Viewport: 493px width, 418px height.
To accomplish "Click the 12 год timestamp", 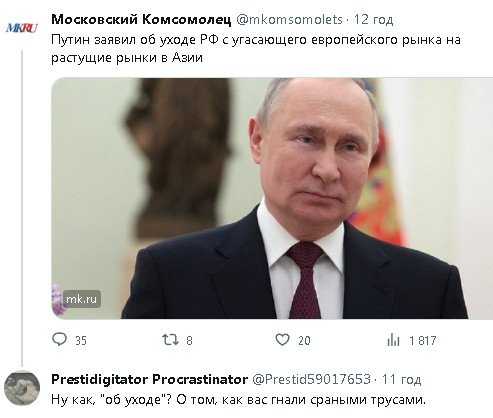I will point(373,20).
